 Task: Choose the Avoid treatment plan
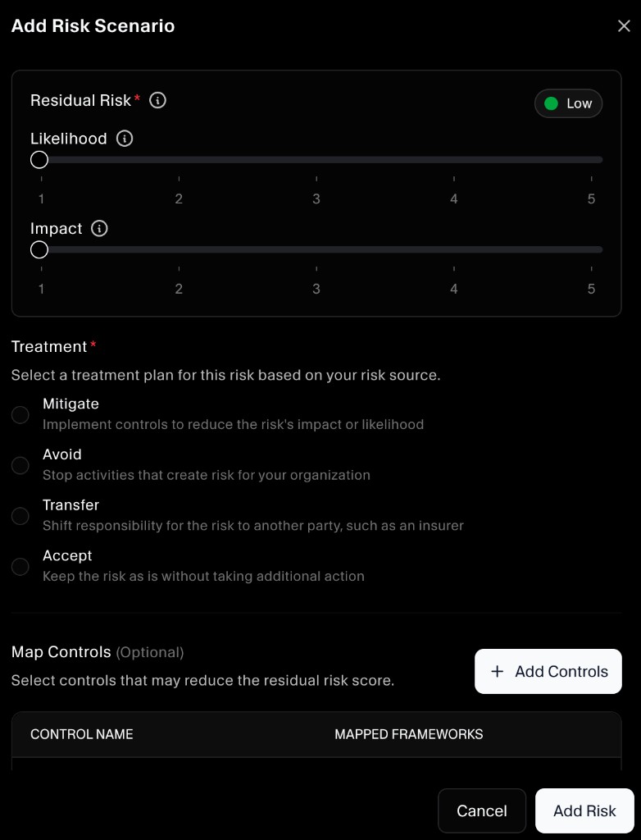pyautogui.click(x=20, y=465)
